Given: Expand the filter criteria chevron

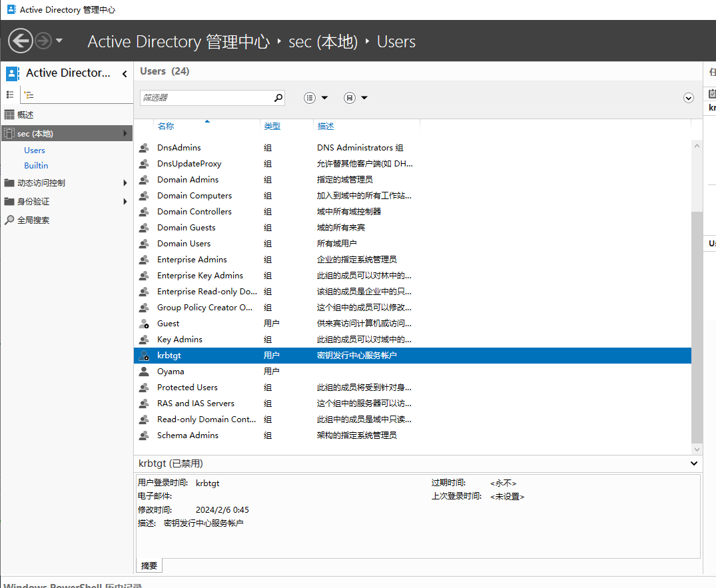Looking at the screenshot, I should click(689, 98).
